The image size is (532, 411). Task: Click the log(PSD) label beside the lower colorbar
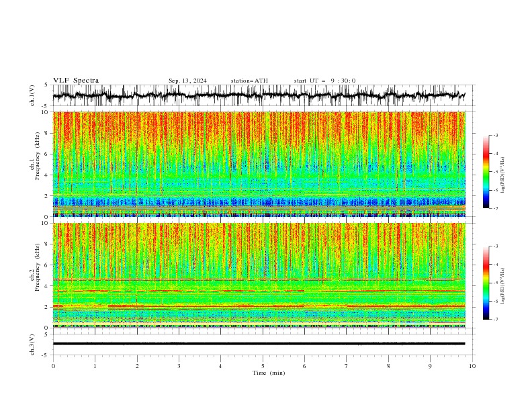[x=503, y=286]
